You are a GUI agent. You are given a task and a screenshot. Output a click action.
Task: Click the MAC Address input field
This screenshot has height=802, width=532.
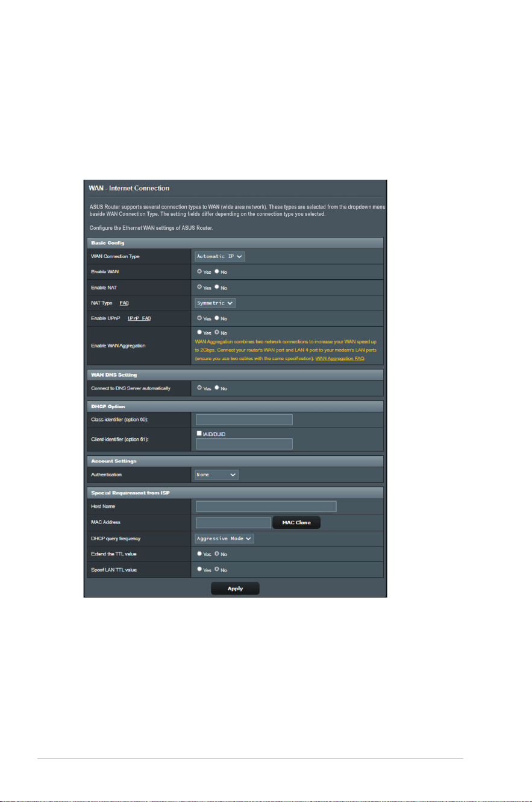point(233,522)
